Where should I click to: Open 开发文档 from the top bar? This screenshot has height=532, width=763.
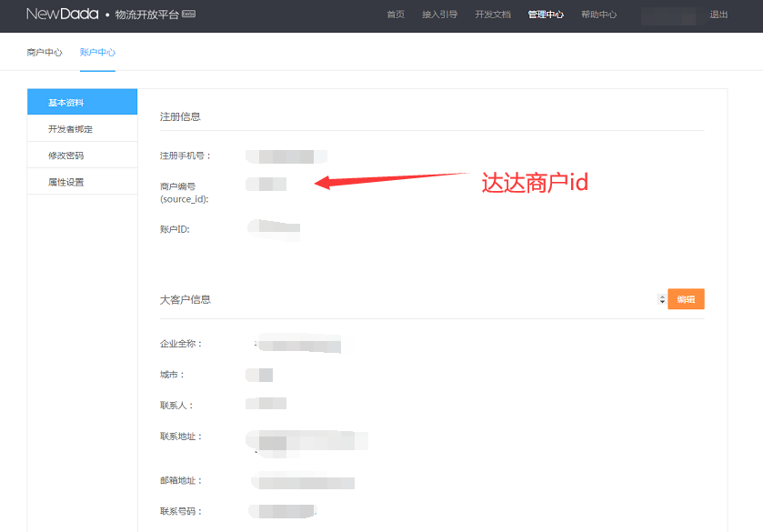[x=493, y=15]
